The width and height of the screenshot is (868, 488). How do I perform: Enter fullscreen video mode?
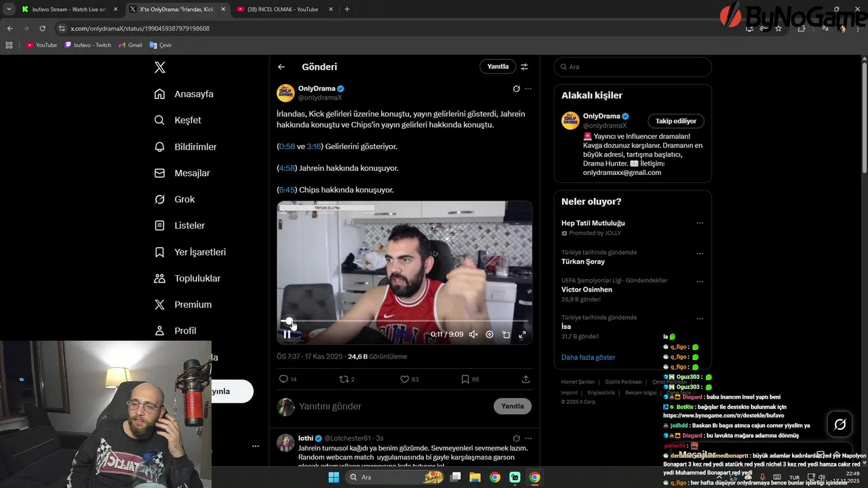[x=522, y=334]
